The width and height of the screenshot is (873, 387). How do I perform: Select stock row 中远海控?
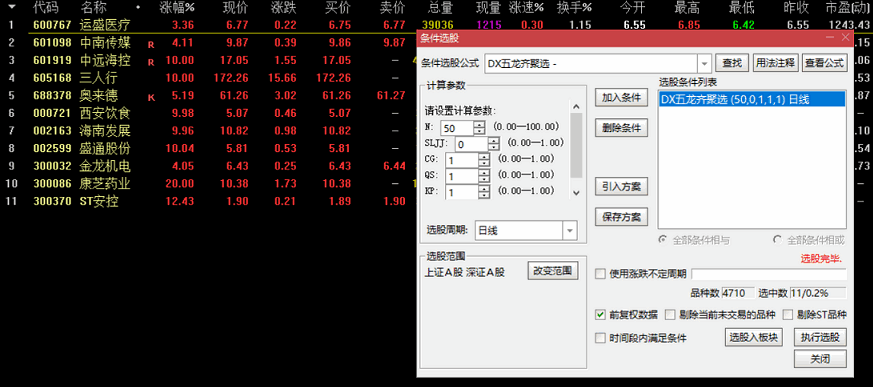pyautogui.click(x=105, y=60)
